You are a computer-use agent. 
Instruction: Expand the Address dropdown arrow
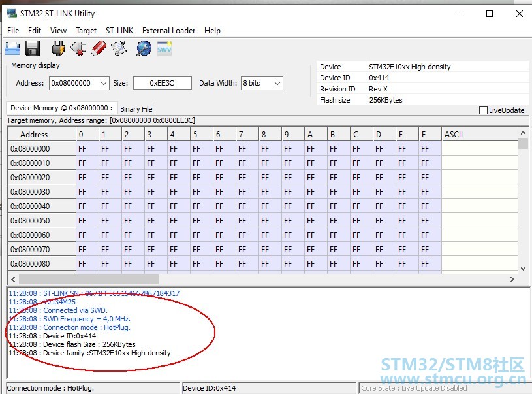tap(104, 83)
